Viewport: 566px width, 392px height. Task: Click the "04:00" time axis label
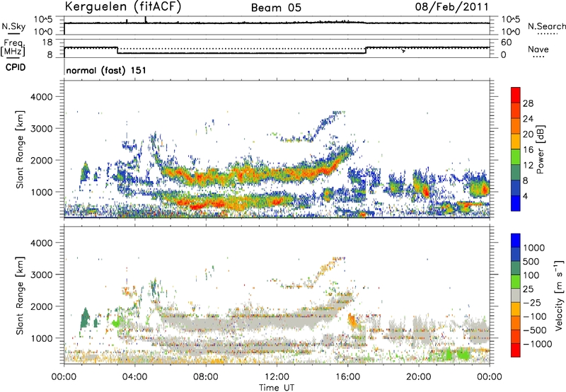point(135,377)
